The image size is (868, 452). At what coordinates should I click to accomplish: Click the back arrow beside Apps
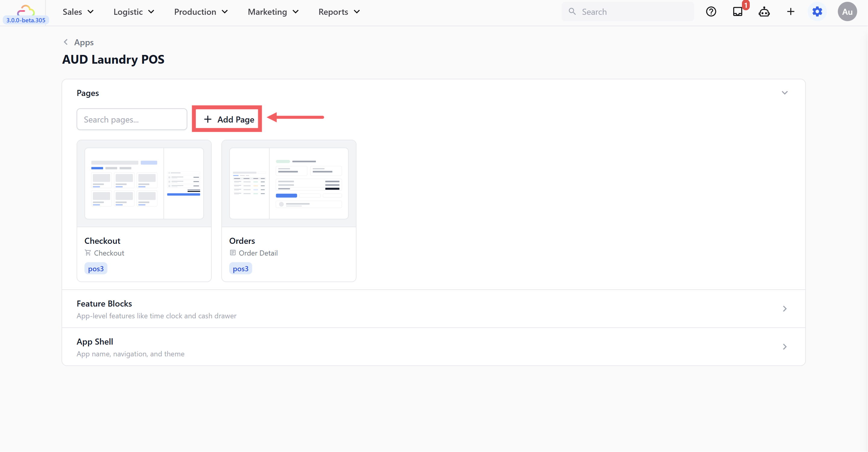[66, 42]
